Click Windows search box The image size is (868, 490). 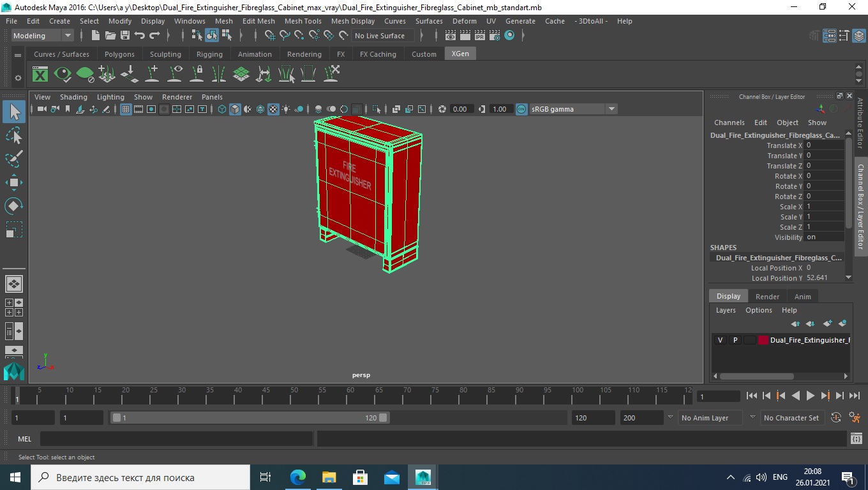[140, 477]
